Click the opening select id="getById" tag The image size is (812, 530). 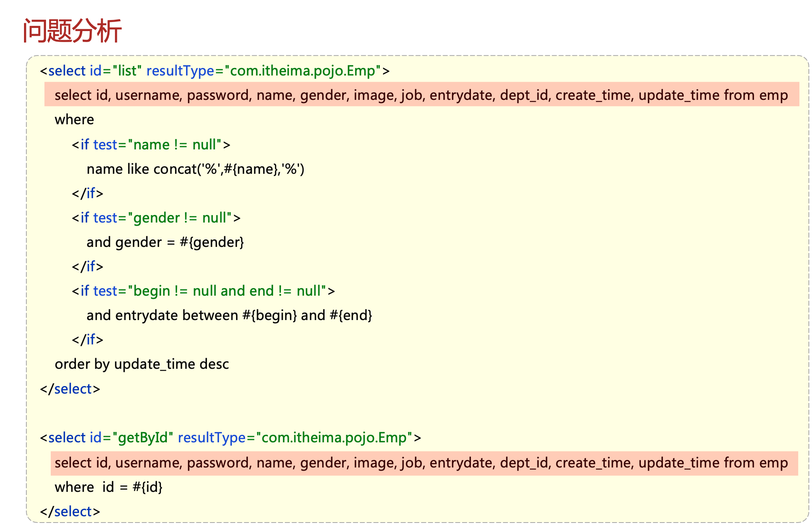pos(230,438)
